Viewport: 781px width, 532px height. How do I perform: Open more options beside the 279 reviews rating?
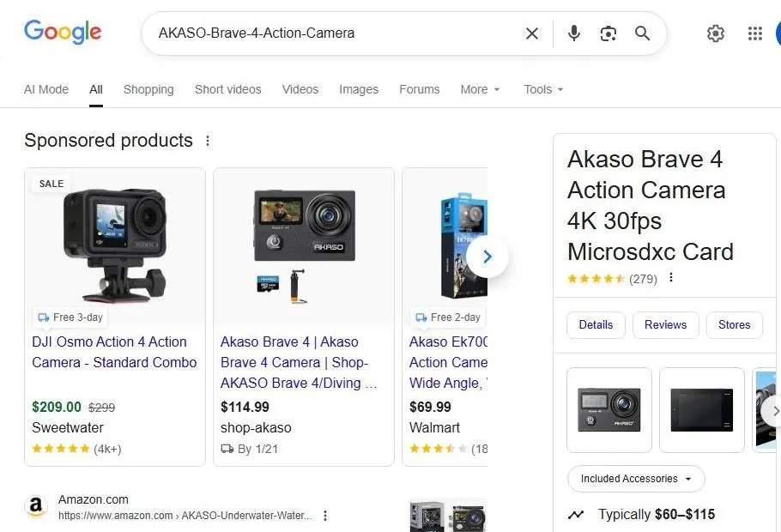coord(671,277)
